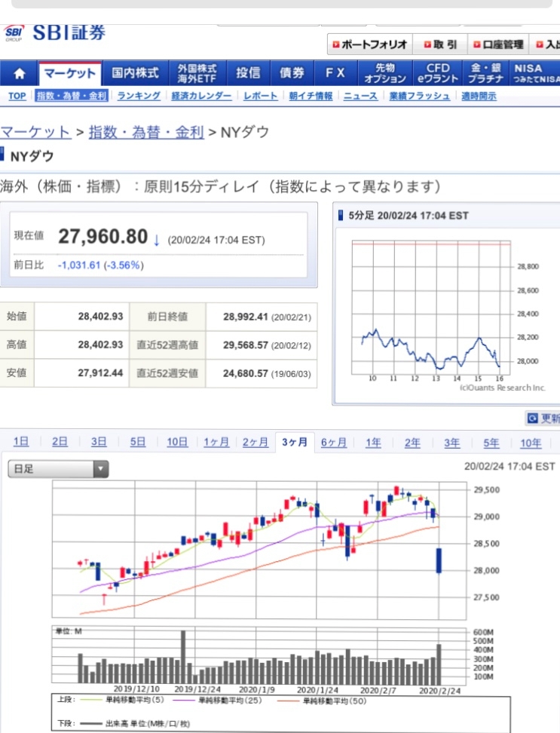
Task: Switch chart range to 6ヶ月
Action: (x=333, y=442)
